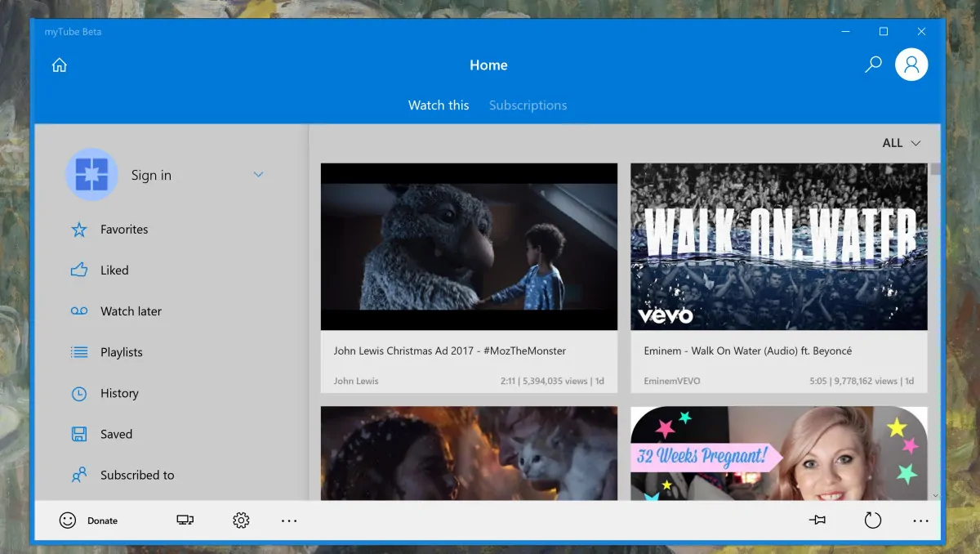Click the Home page title
This screenshot has height=554, width=980.
488,65
